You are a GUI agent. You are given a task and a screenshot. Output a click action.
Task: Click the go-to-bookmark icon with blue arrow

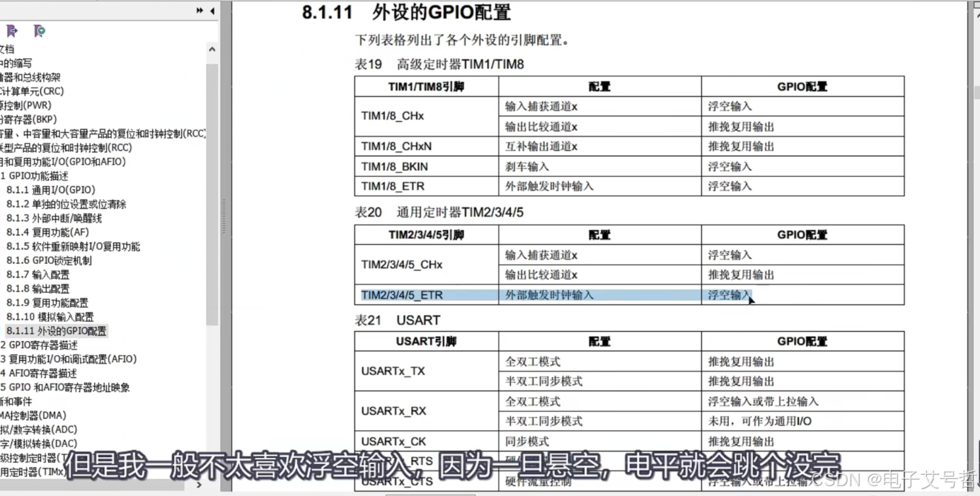point(11,31)
